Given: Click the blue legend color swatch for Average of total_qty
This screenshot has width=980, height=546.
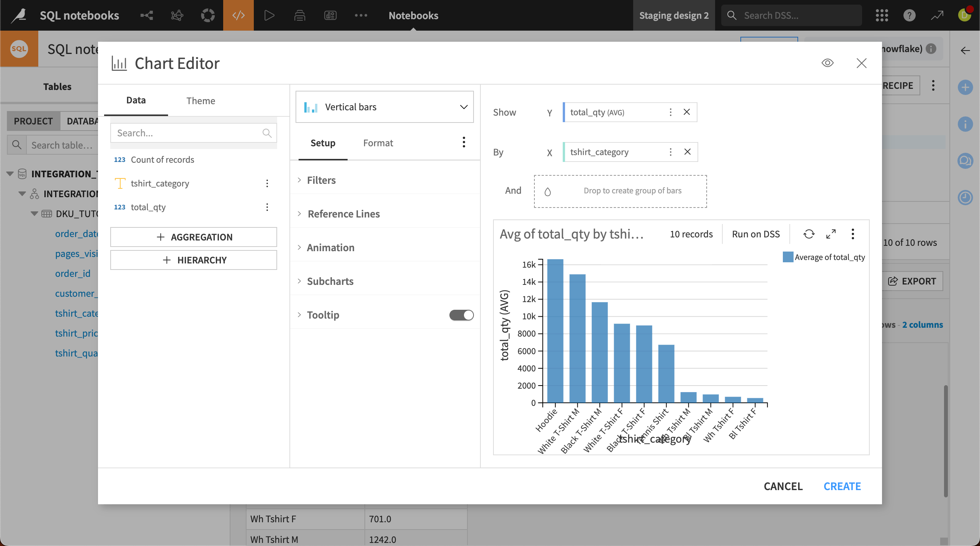Looking at the screenshot, I should pos(787,257).
